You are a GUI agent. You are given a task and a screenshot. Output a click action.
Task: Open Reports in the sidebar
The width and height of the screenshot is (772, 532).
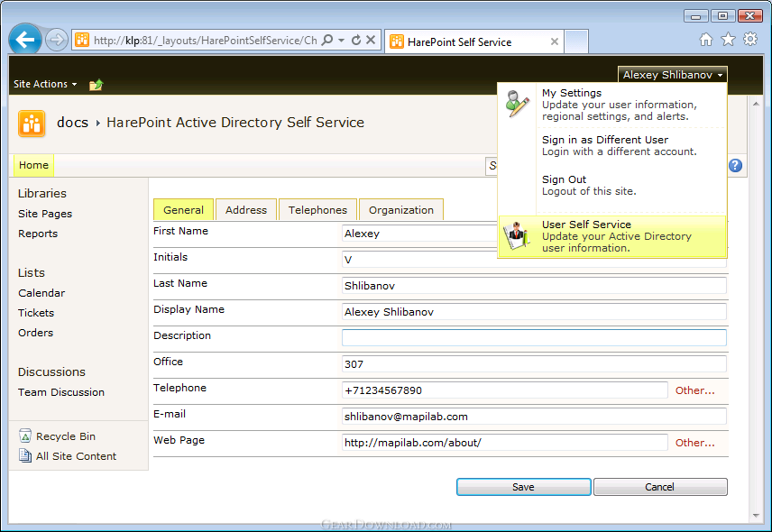tap(38, 234)
